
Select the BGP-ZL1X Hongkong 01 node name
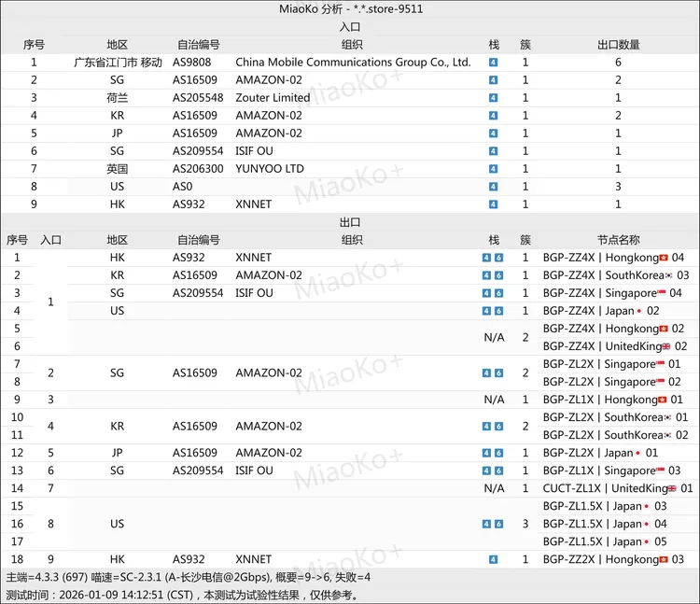[x=613, y=400]
